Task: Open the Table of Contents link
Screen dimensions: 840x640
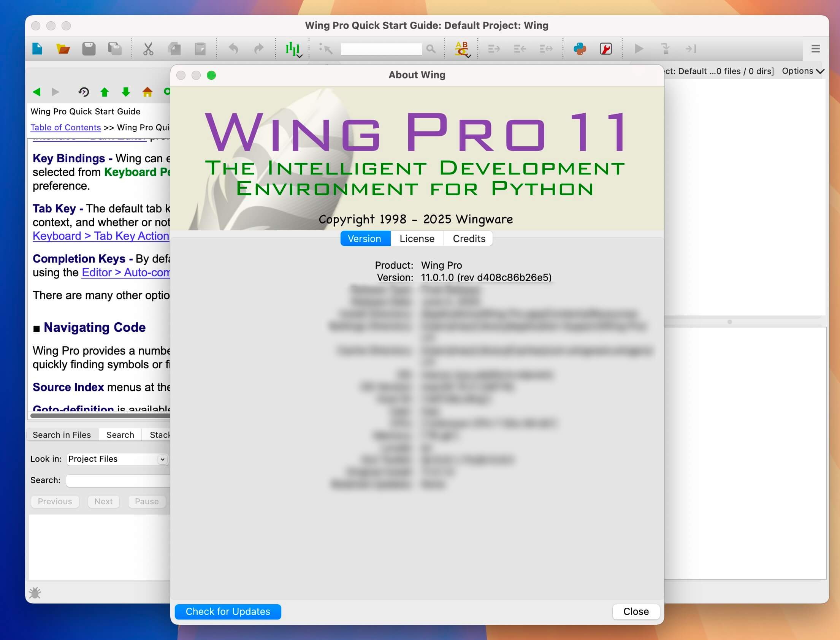Action: click(x=65, y=127)
